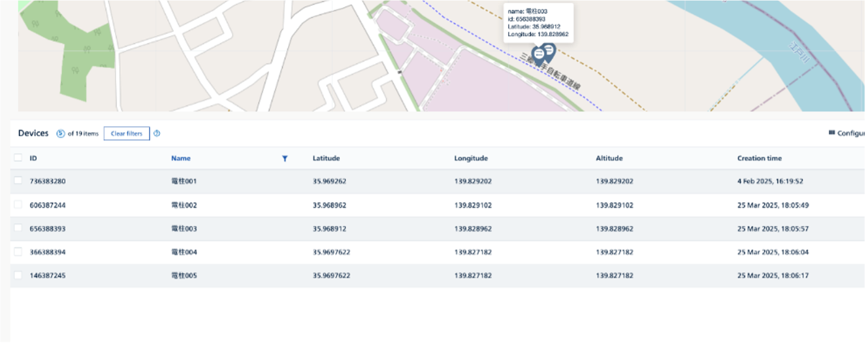Click the Longitude column header

(x=471, y=158)
